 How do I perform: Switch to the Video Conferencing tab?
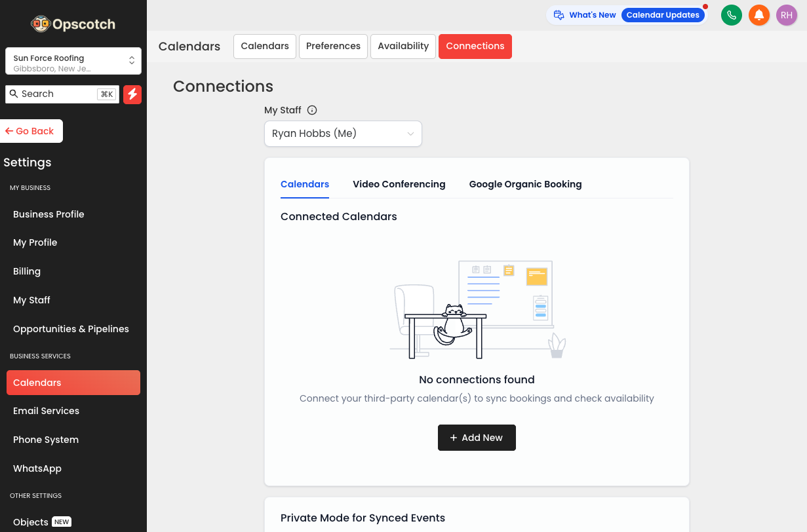click(399, 184)
